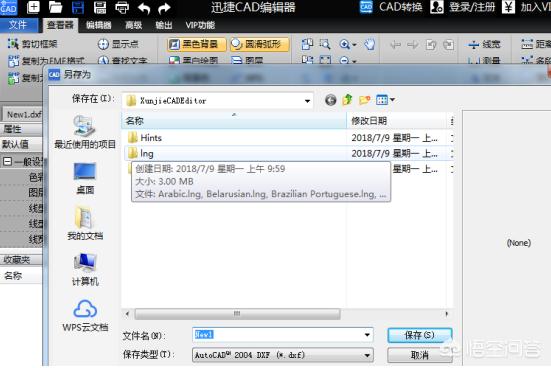Click the Print icon in the title bar
This screenshot has height=368, width=551.
pos(122,7)
